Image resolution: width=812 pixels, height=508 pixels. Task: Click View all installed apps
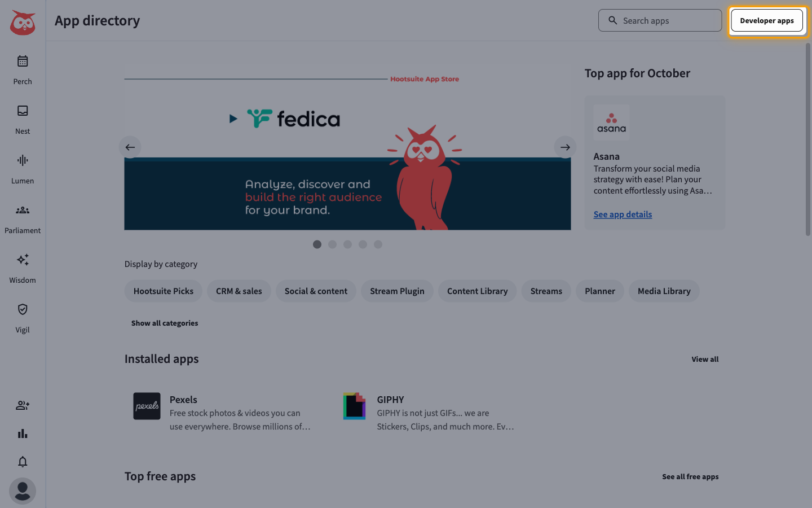(705, 359)
